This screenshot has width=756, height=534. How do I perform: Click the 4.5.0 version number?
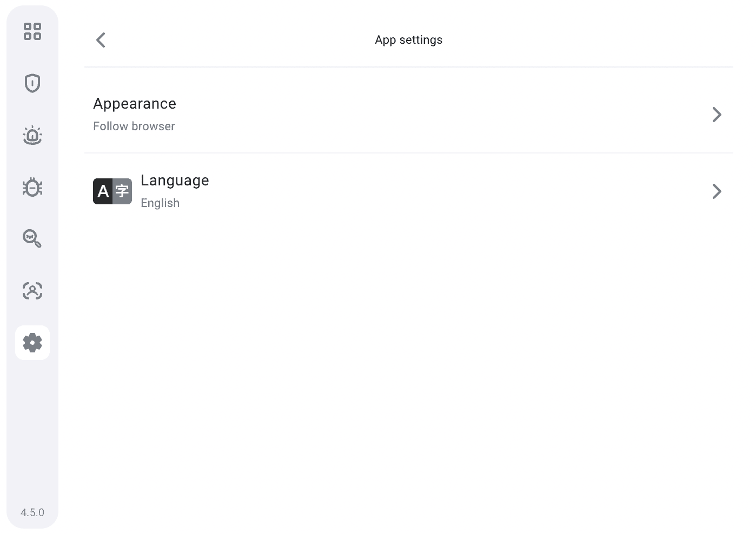tap(32, 512)
